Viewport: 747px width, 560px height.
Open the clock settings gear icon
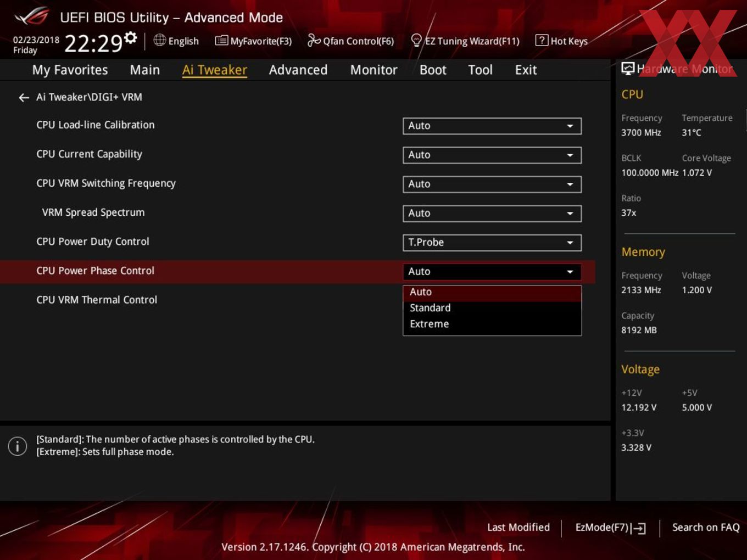pyautogui.click(x=130, y=38)
